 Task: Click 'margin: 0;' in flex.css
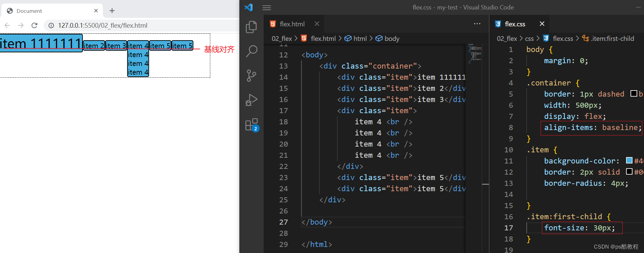pos(566,60)
